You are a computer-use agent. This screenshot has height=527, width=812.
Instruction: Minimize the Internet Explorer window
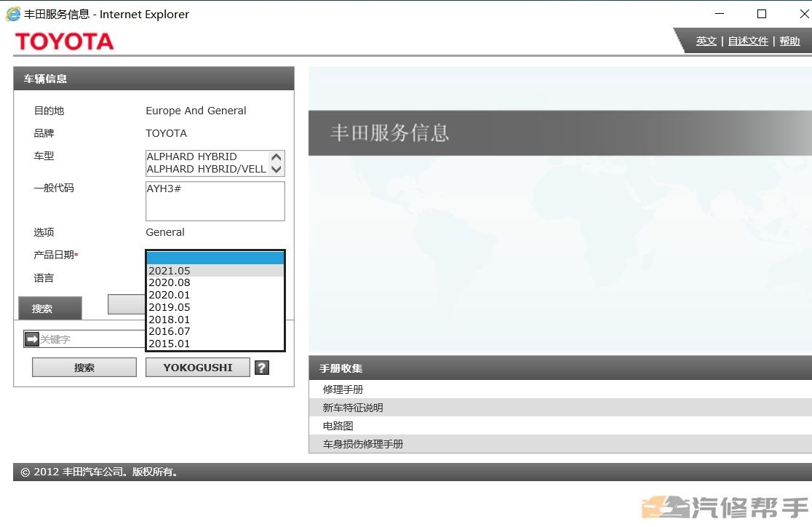pos(720,14)
